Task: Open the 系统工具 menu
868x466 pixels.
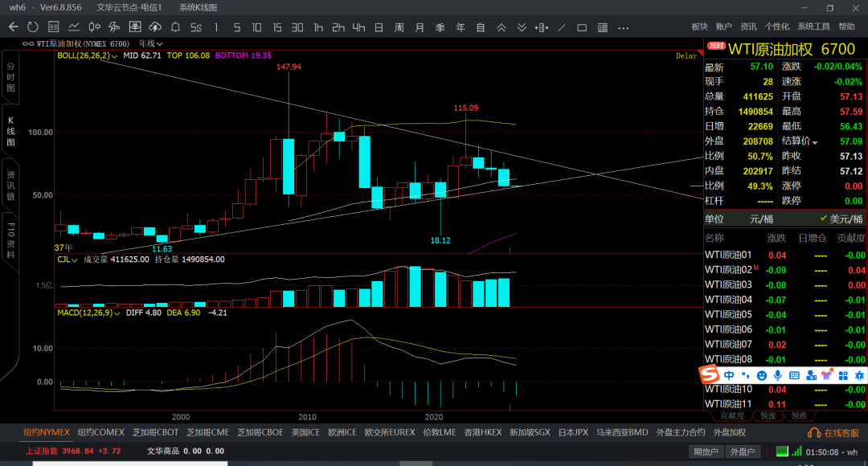Action: click(x=813, y=27)
